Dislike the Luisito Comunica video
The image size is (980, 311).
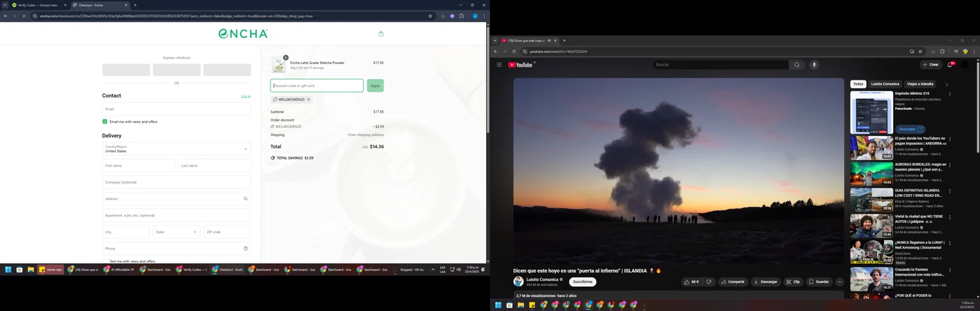click(709, 282)
